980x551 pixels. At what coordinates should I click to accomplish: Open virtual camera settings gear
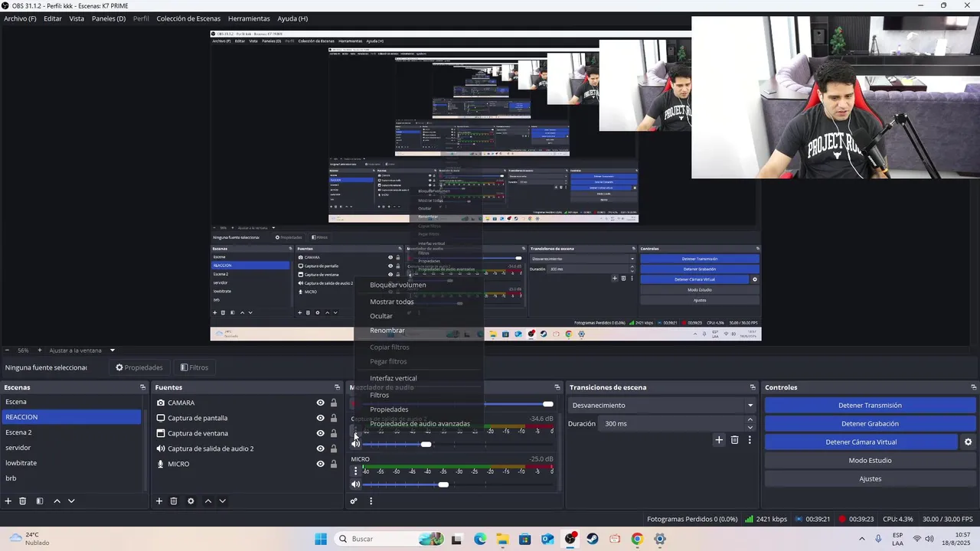tap(968, 442)
